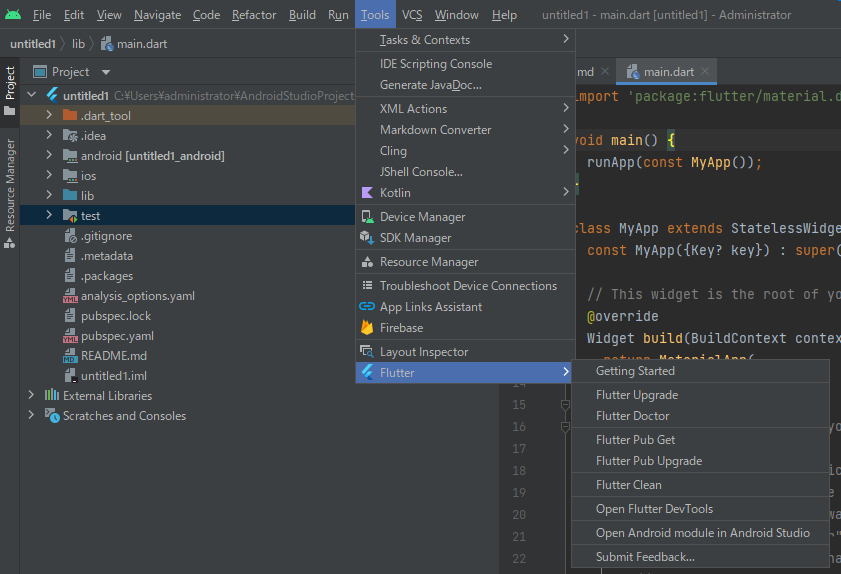This screenshot has width=841, height=574.
Task: Expand External Libraries node
Action: pos(31,395)
